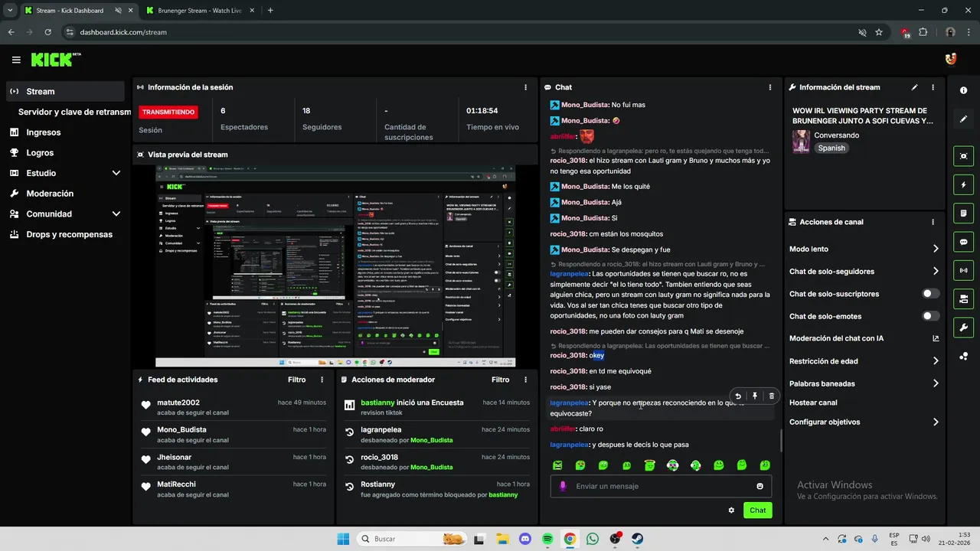Click the chat bubble icon in right sidebar

[x=963, y=241]
